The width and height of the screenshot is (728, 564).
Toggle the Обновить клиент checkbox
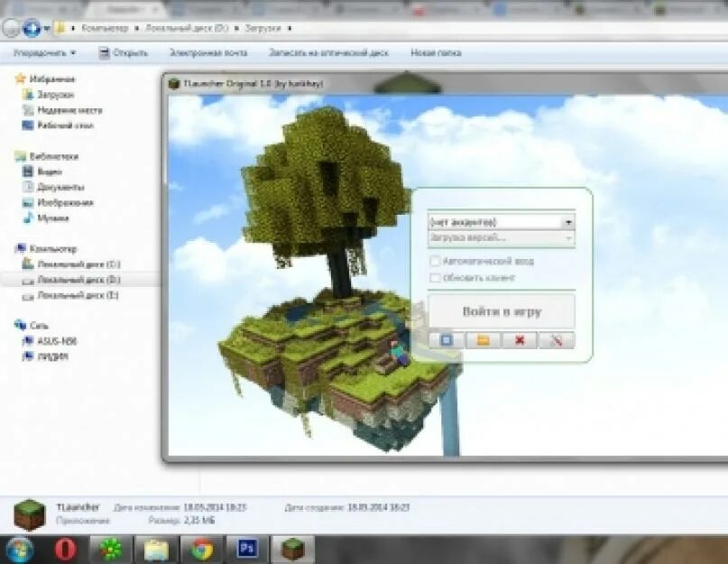(435, 278)
